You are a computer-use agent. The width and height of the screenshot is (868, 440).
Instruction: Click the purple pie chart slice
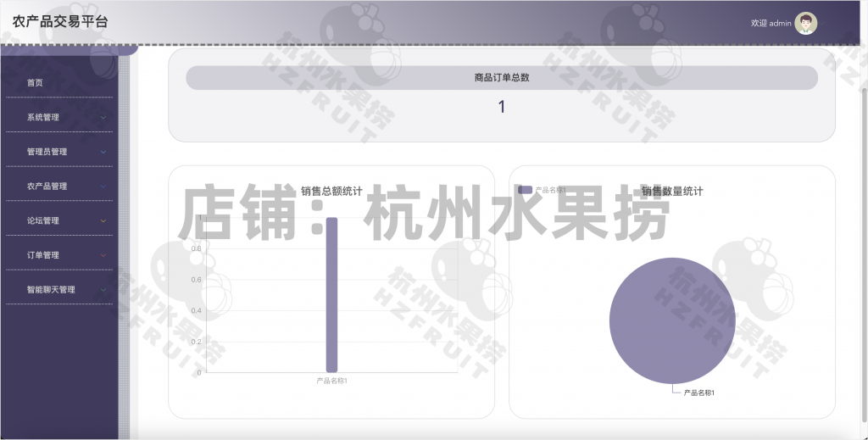point(672,321)
